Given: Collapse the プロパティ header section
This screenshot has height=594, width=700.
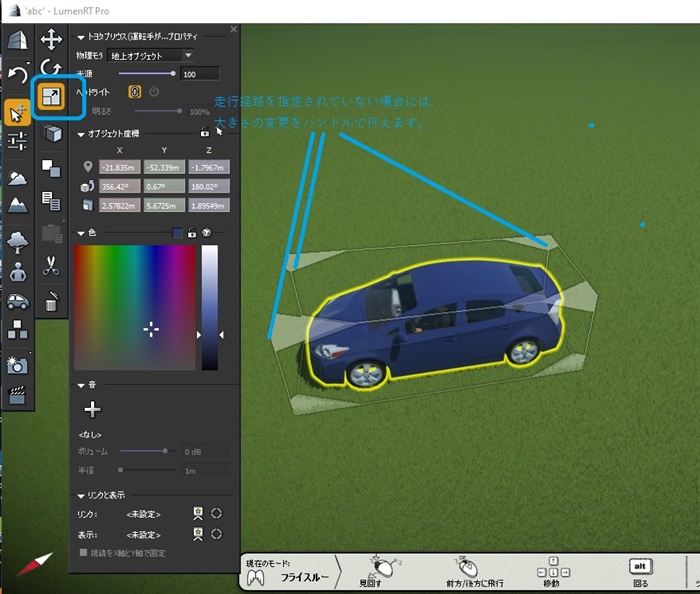Looking at the screenshot, I should coord(81,37).
